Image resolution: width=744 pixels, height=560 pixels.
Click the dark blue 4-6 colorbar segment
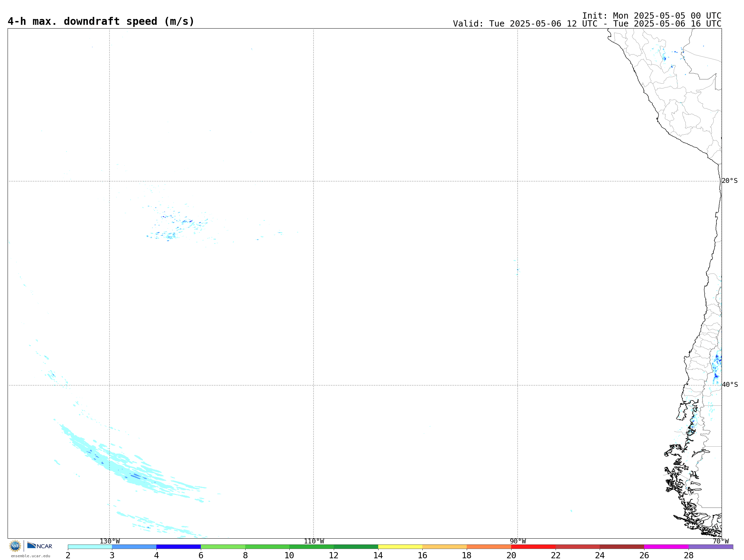(x=178, y=547)
